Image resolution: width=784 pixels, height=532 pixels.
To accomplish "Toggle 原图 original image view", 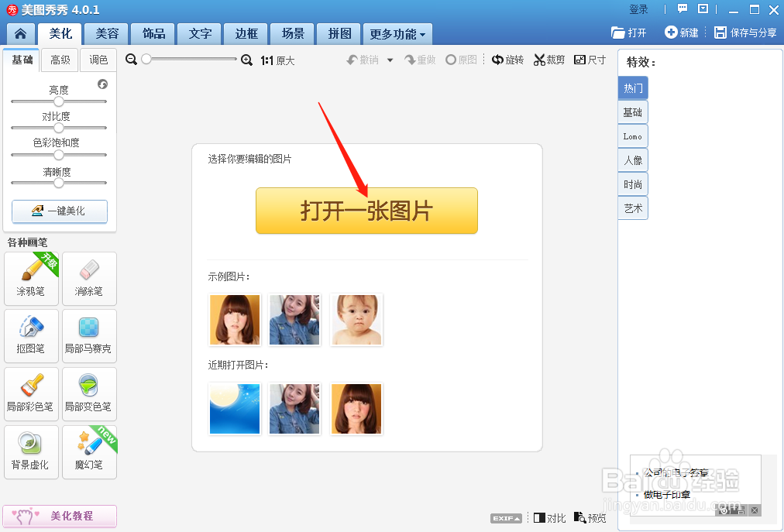I will (461, 60).
